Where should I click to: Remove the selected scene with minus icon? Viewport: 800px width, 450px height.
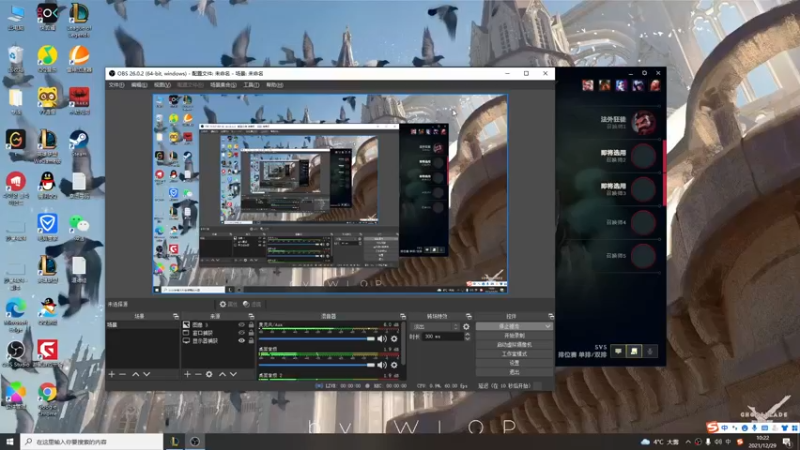(x=122, y=374)
